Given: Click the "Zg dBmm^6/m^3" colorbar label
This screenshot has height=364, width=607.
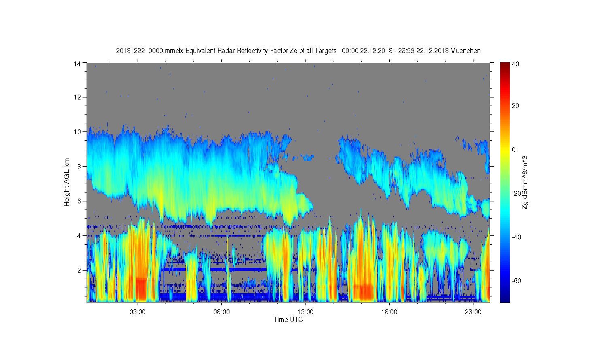Looking at the screenshot, I should [525, 183].
